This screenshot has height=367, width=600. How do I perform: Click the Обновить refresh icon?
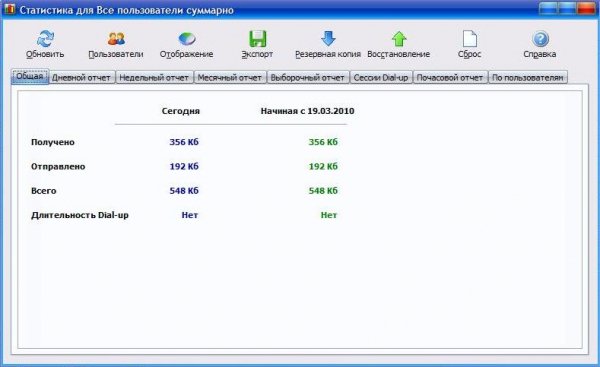[45, 39]
